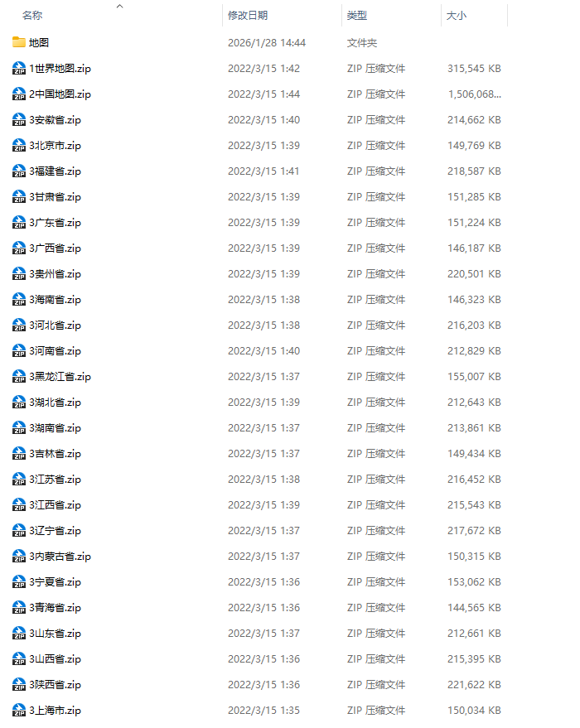The width and height of the screenshot is (580, 728).
Task: Click the 221,622 KB size entry
Action: (x=474, y=684)
